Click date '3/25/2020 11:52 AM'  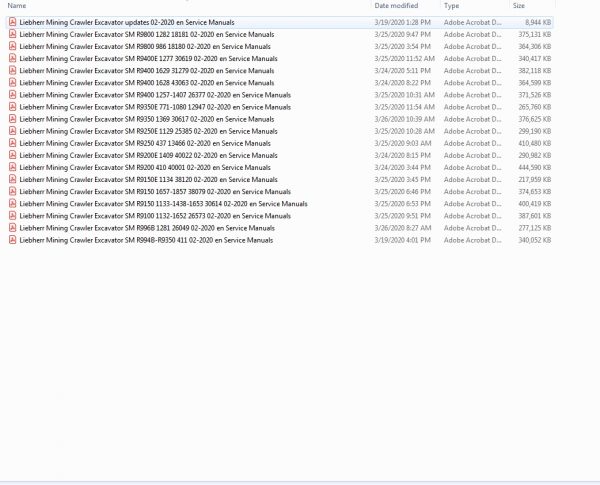coord(404,59)
